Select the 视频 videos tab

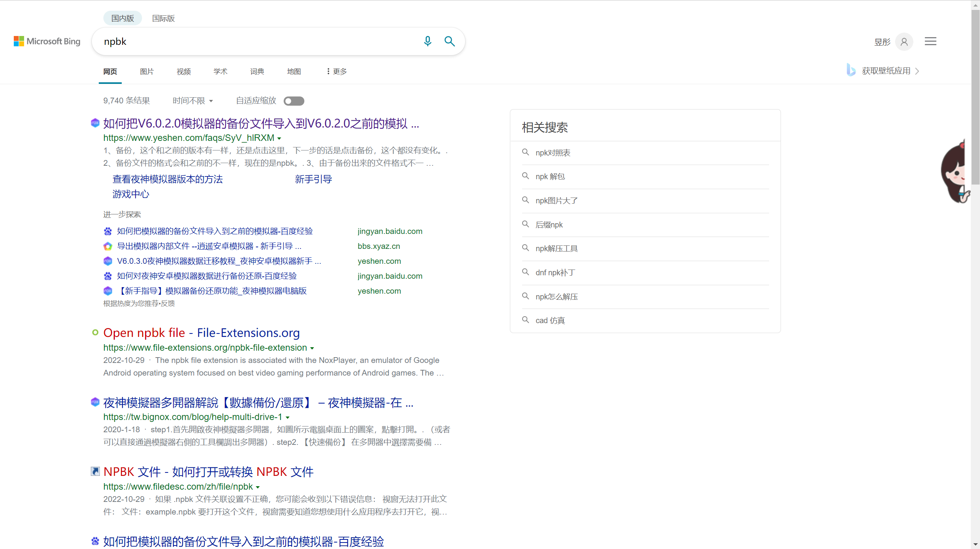point(184,72)
